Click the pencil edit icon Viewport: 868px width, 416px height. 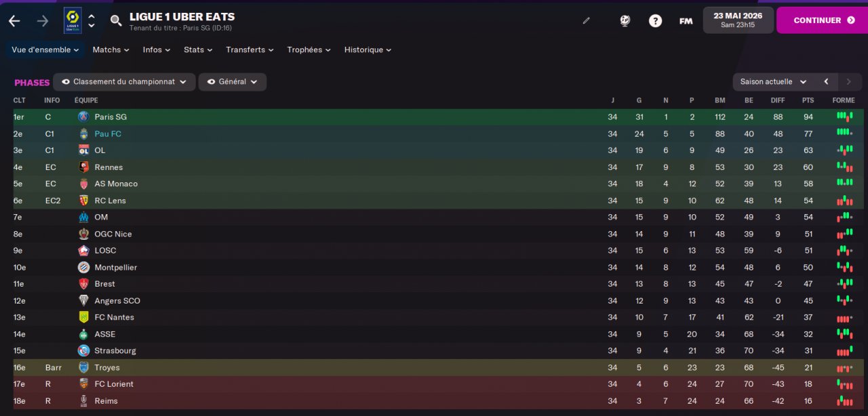click(587, 21)
